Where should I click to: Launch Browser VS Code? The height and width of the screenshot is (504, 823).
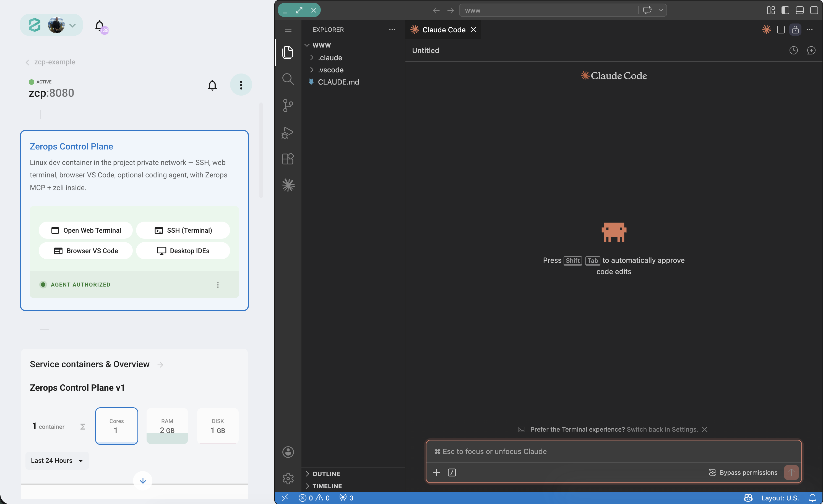click(85, 251)
